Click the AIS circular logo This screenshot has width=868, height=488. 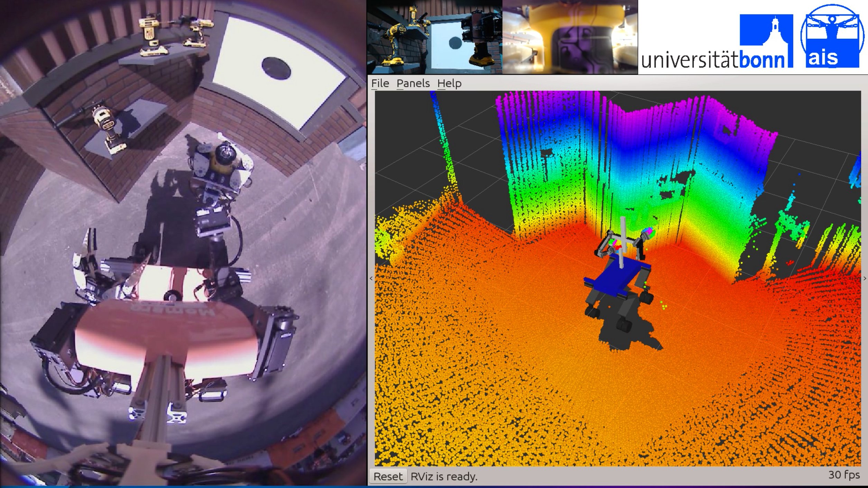pyautogui.click(x=833, y=36)
